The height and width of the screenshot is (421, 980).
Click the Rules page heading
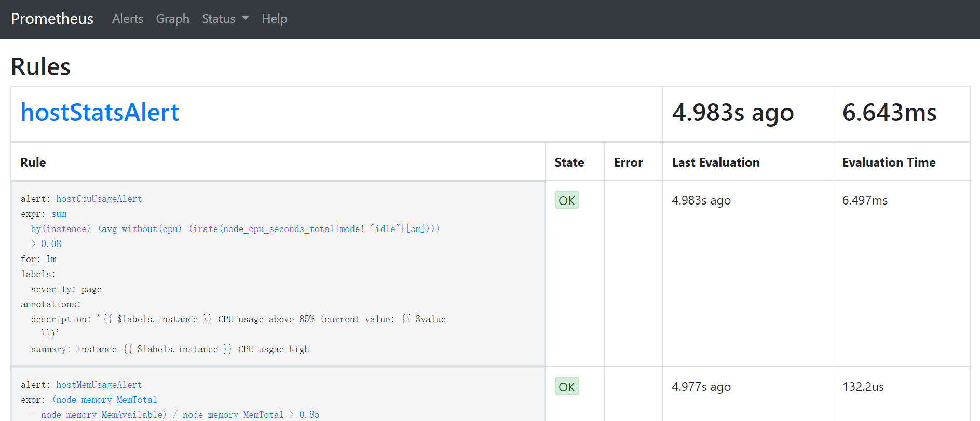(40, 67)
